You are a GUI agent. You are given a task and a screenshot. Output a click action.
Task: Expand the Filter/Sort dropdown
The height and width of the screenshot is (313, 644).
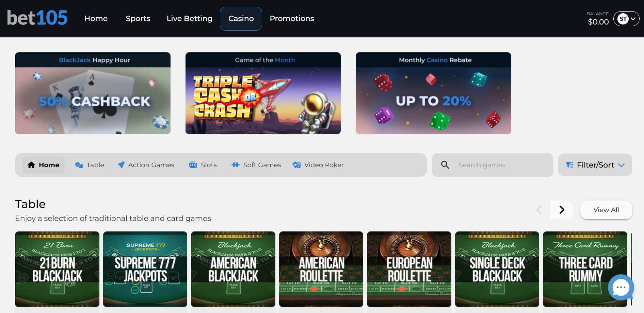pos(595,165)
